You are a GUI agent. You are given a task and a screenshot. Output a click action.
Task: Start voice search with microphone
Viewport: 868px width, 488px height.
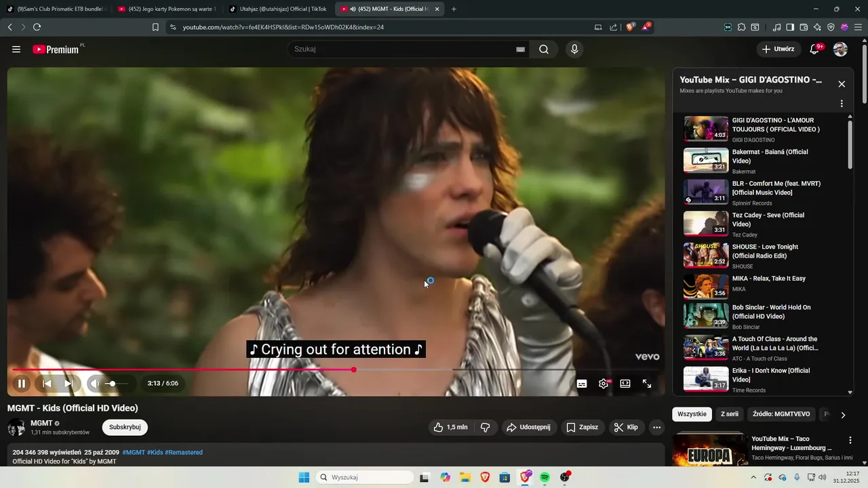[575, 49]
